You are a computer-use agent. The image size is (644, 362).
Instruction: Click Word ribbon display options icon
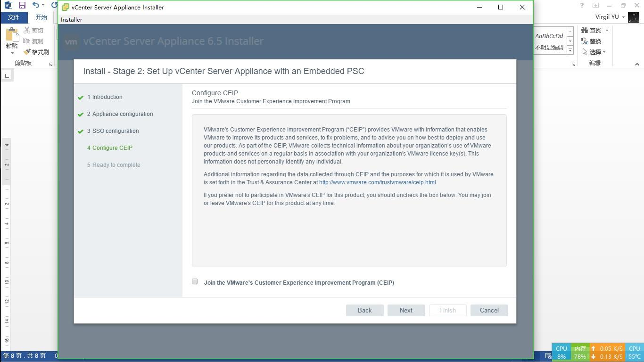(596, 5)
